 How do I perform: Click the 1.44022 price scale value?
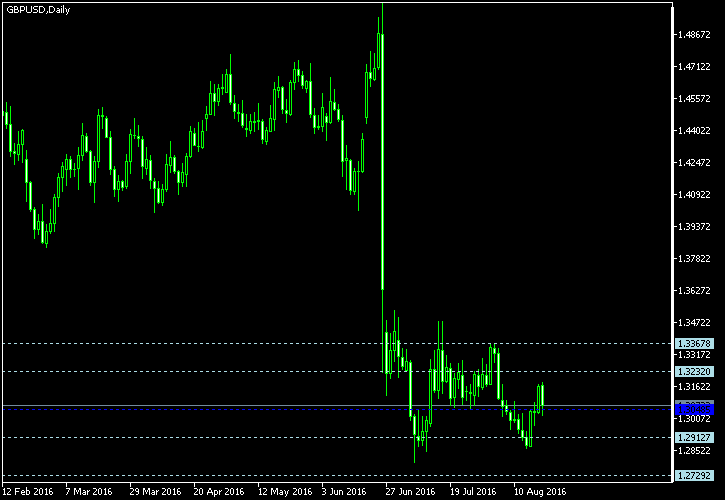pos(694,130)
